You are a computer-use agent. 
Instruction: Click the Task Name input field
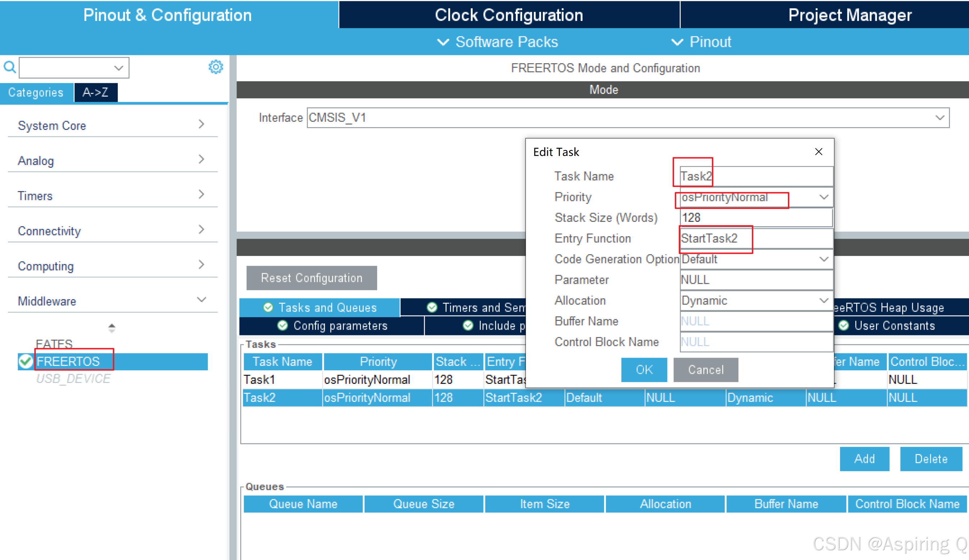(756, 176)
